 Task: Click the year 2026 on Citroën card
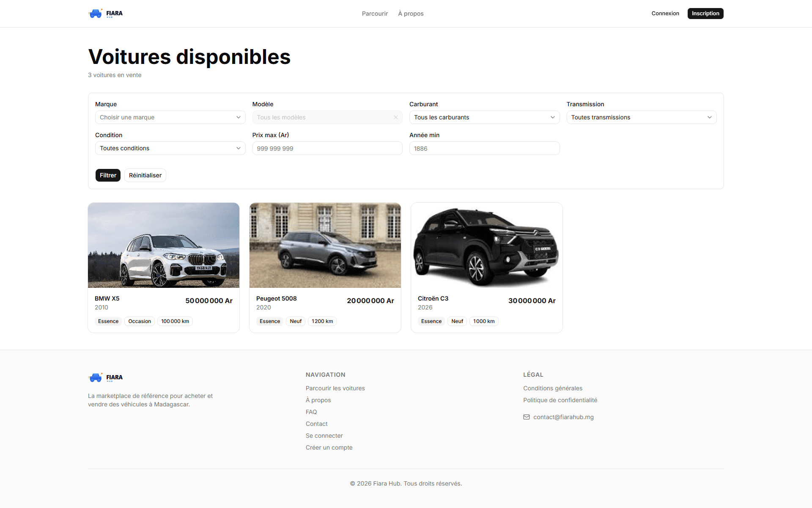click(x=425, y=307)
